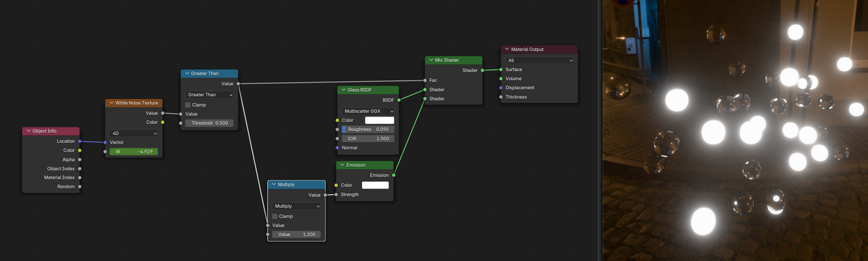
Task: Click the W input socket on White Noise
Action: (x=105, y=152)
